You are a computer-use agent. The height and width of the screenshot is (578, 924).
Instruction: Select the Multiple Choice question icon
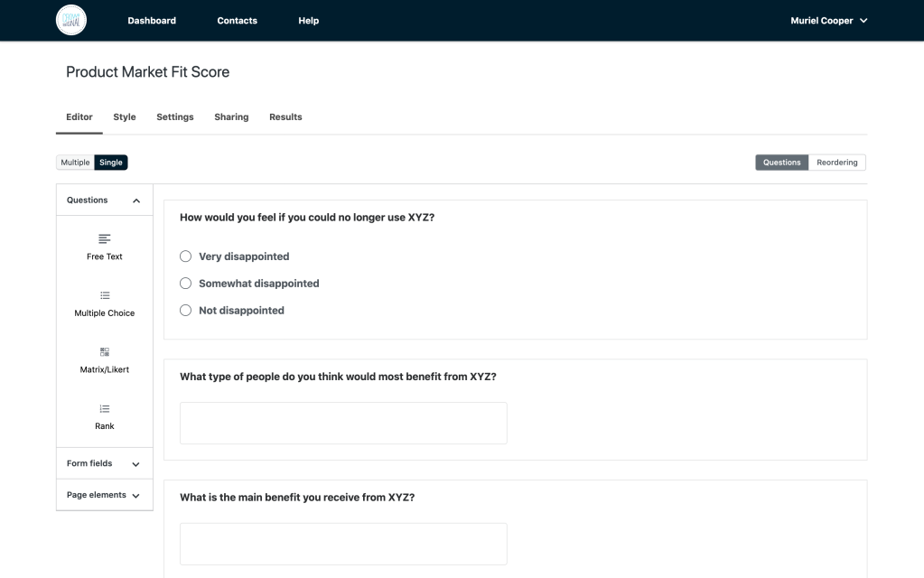[x=105, y=295]
